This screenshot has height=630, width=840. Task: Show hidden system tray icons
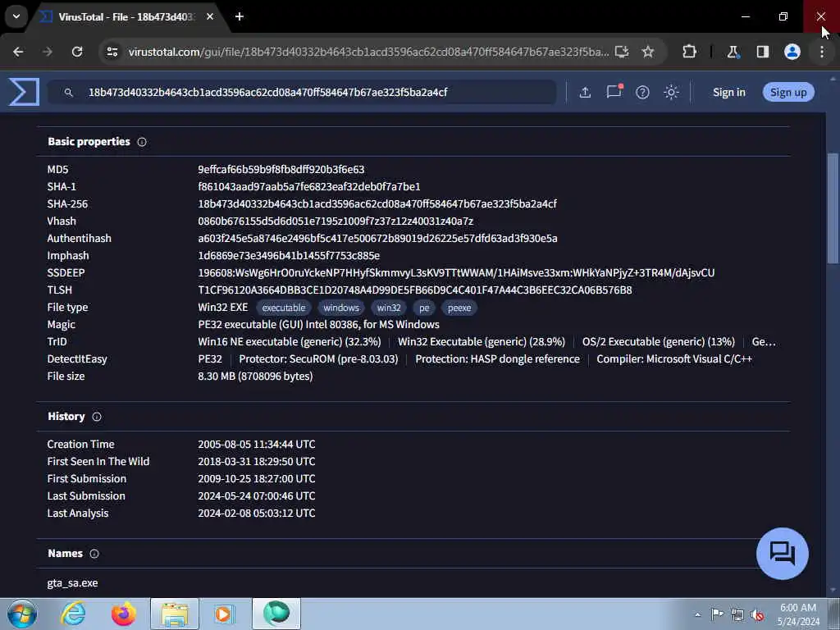[697, 615]
